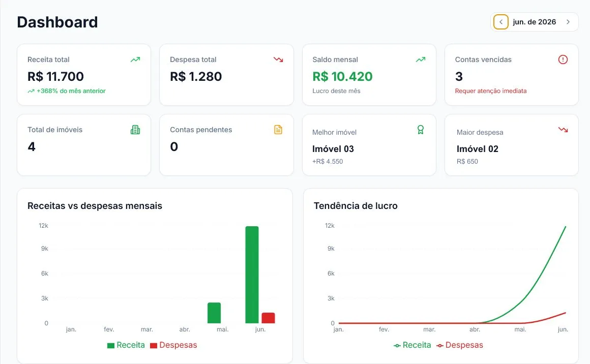Toggle Receita series in bar chart legend
590x364 pixels.
(x=126, y=345)
